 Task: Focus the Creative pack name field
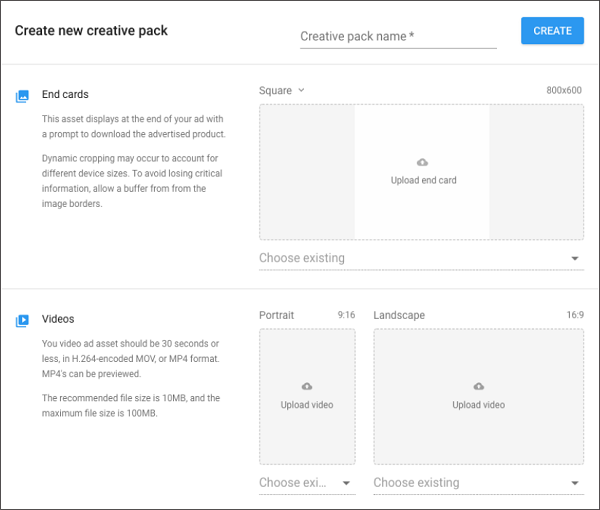click(x=398, y=37)
